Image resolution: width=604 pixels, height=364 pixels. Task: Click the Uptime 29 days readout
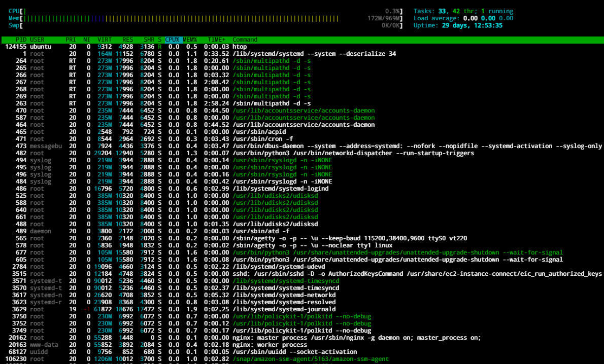[458, 25]
